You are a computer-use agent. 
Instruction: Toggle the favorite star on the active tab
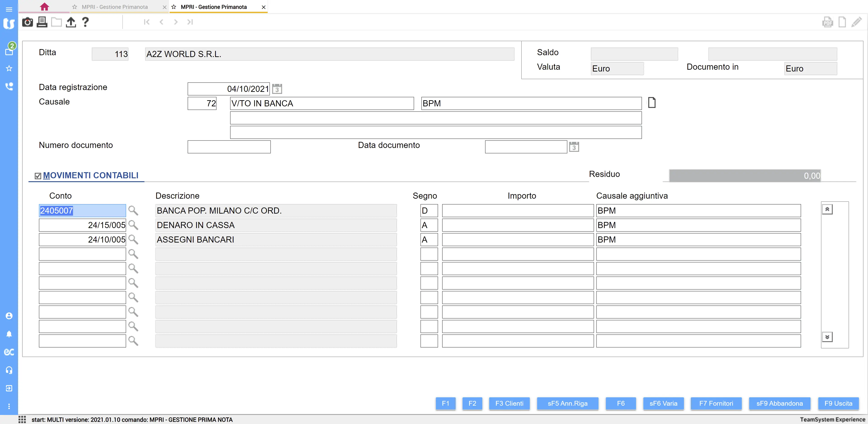pos(174,7)
